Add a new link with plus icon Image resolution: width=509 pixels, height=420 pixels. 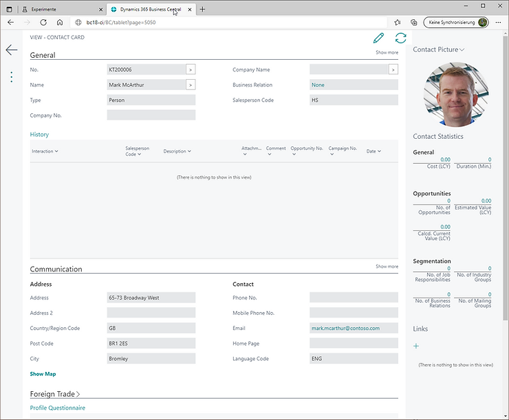(416, 346)
